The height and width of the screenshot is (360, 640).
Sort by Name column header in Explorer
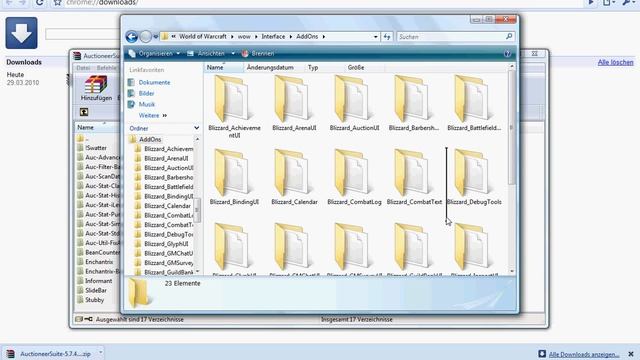(224, 67)
